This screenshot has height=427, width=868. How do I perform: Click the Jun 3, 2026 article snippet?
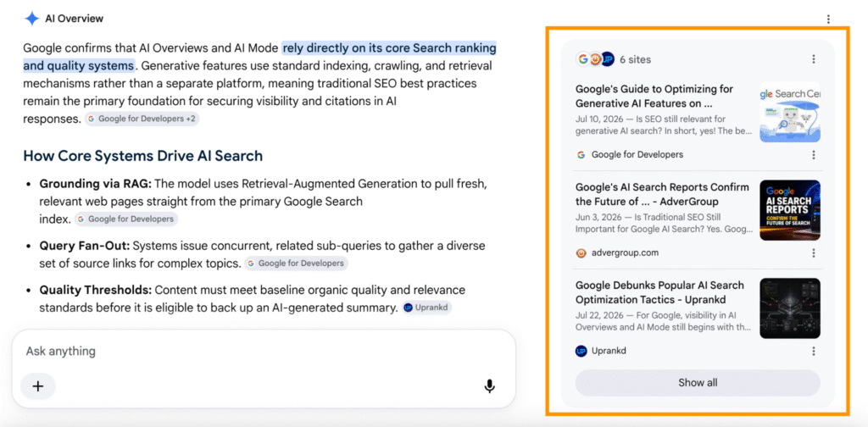point(664,224)
